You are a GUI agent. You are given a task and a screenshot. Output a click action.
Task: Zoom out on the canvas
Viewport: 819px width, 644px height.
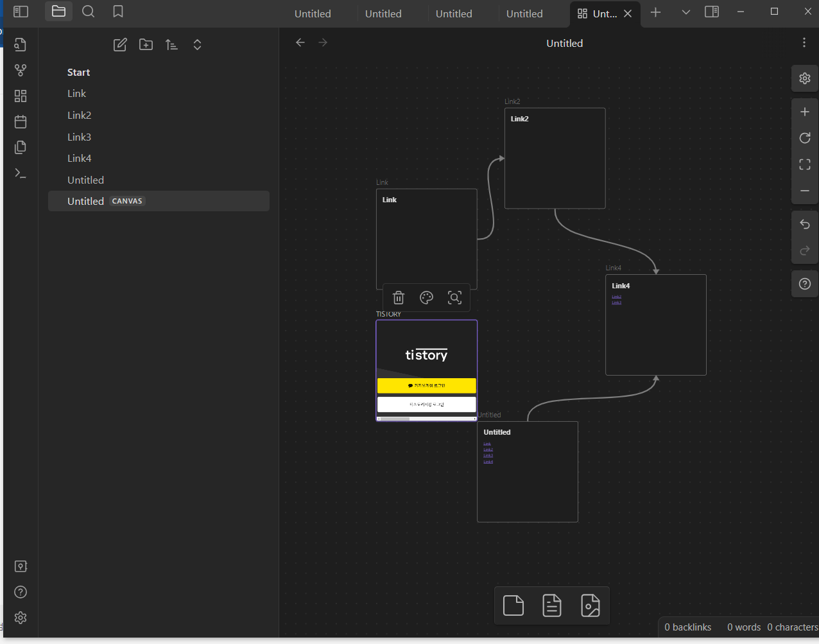click(x=805, y=191)
